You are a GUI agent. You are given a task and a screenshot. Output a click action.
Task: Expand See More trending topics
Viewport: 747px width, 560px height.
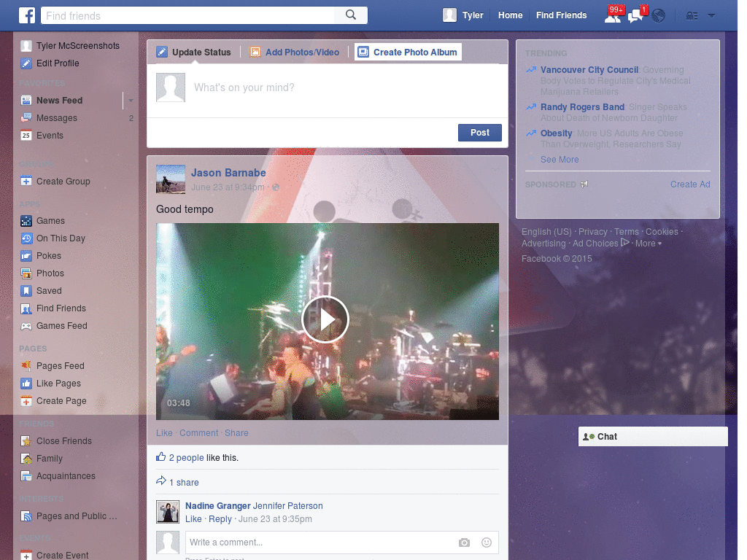point(560,160)
